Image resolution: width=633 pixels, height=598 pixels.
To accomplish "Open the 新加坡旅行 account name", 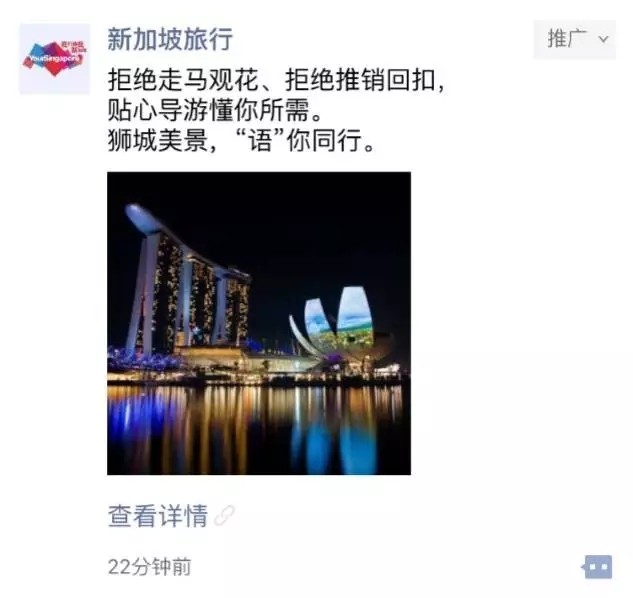I will point(170,39).
